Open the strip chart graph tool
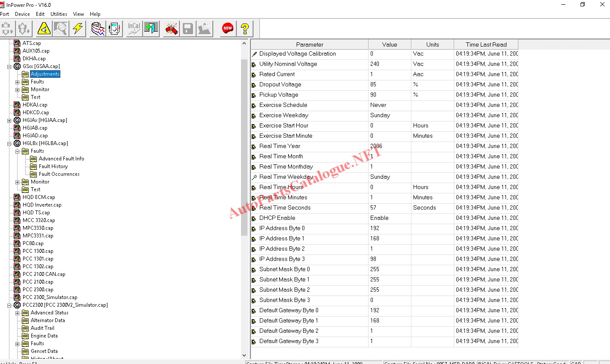610x364 pixels. pyautogui.click(x=98, y=29)
